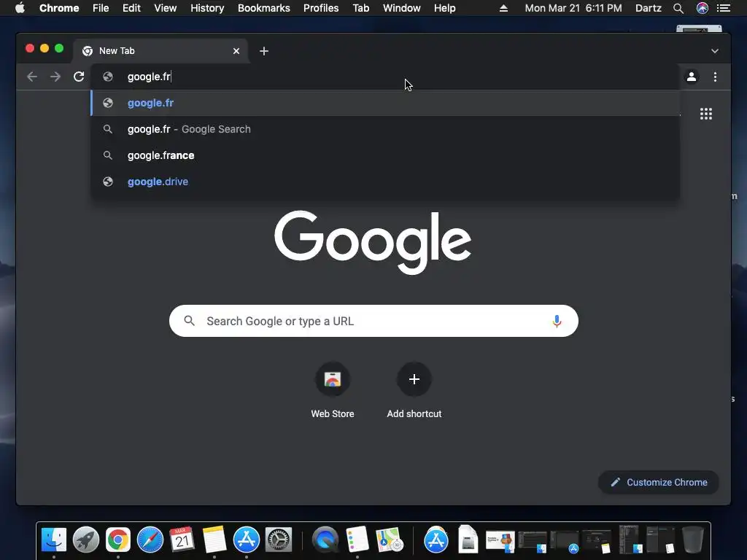Click the Add shortcut plus icon
The image size is (747, 560).
coord(414,379)
